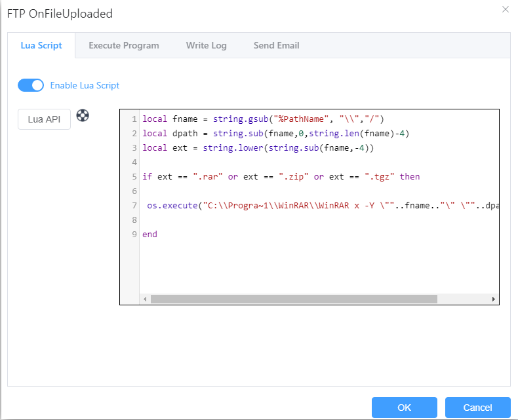Close the FTP OnFileUploaded dialog
The image size is (518, 420).
pos(505,9)
